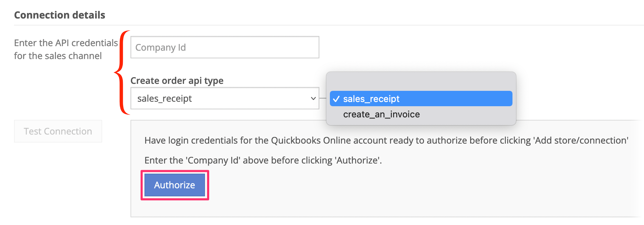The height and width of the screenshot is (225, 644).
Task: Click the "Enter the 'Company Id' above" note
Action: pyautogui.click(x=263, y=160)
